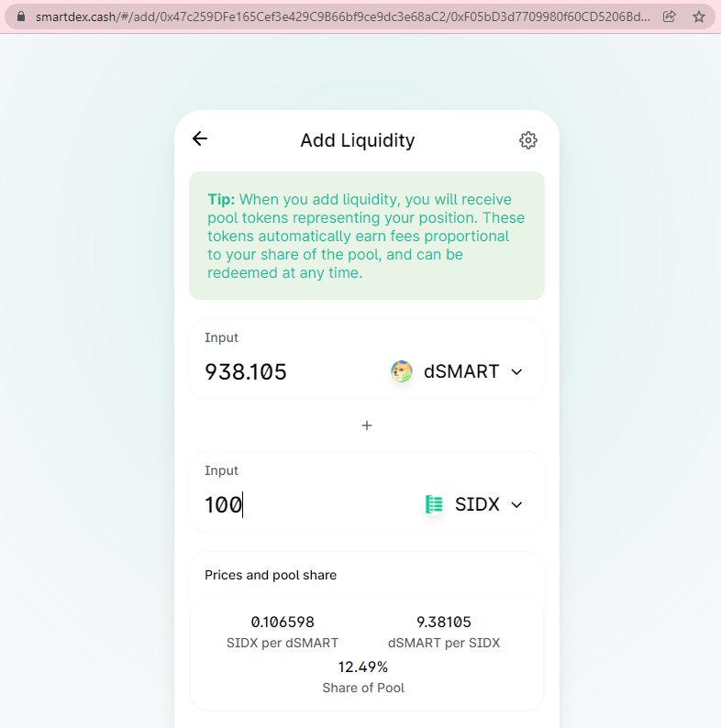721x728 pixels.
Task: Click the 12.49% Share of Pool value
Action: [363, 667]
